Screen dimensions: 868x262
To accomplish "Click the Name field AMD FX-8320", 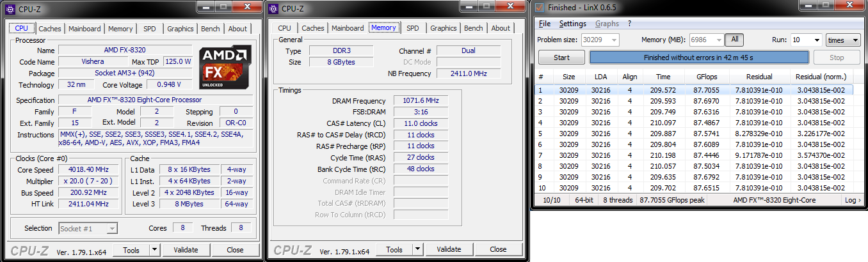I will (125, 50).
